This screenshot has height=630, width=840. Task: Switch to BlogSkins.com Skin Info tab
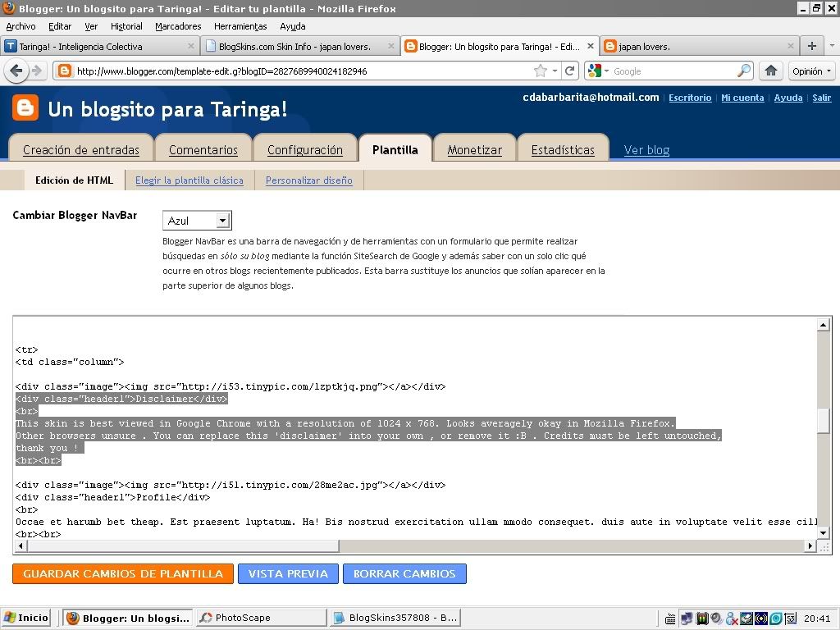click(300, 47)
